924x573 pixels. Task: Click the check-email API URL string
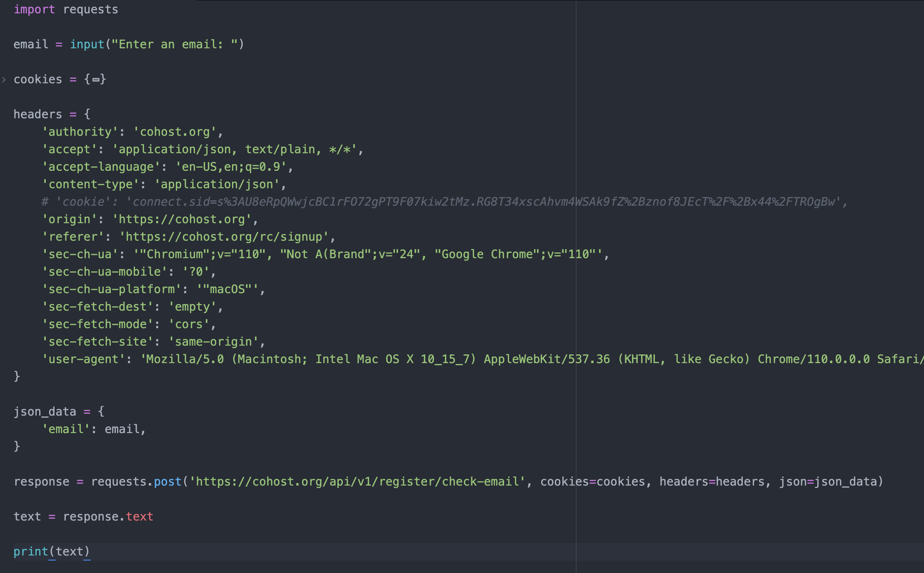(357, 481)
